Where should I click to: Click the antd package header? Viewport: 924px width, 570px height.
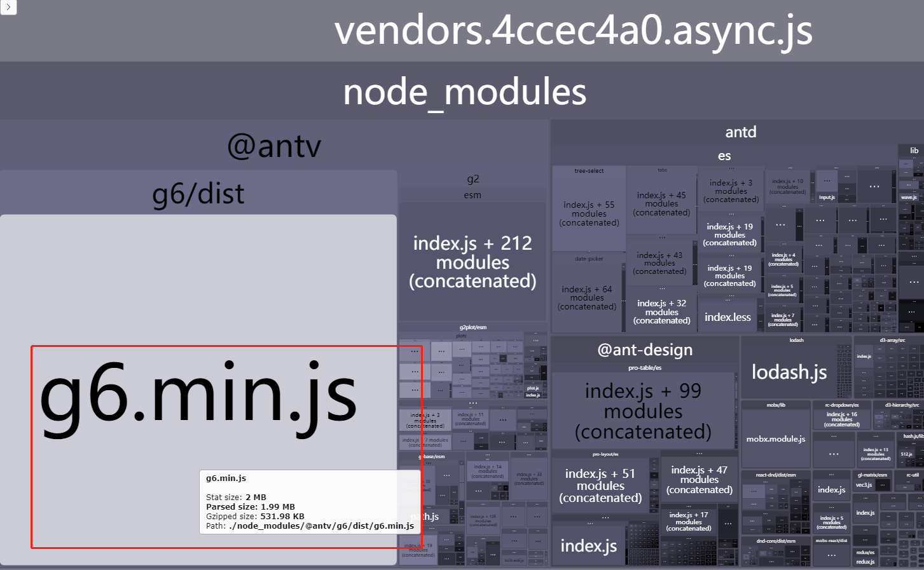(741, 132)
